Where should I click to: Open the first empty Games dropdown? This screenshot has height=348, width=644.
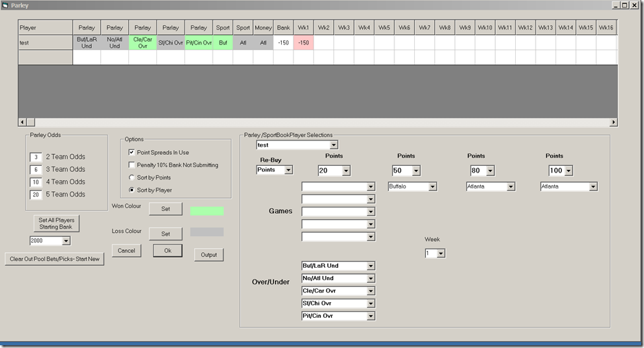coord(370,187)
